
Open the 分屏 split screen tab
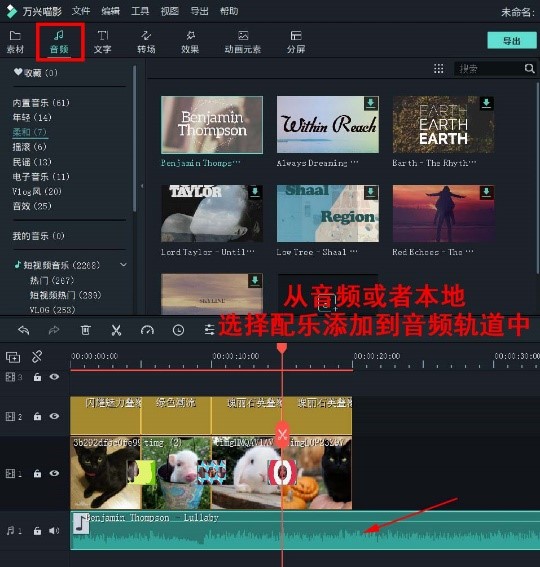click(x=296, y=42)
